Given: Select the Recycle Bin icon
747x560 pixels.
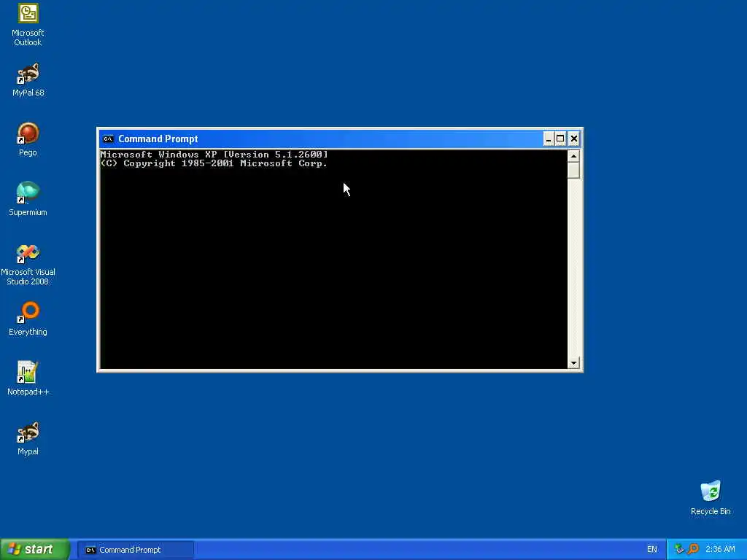Looking at the screenshot, I should point(711,498).
